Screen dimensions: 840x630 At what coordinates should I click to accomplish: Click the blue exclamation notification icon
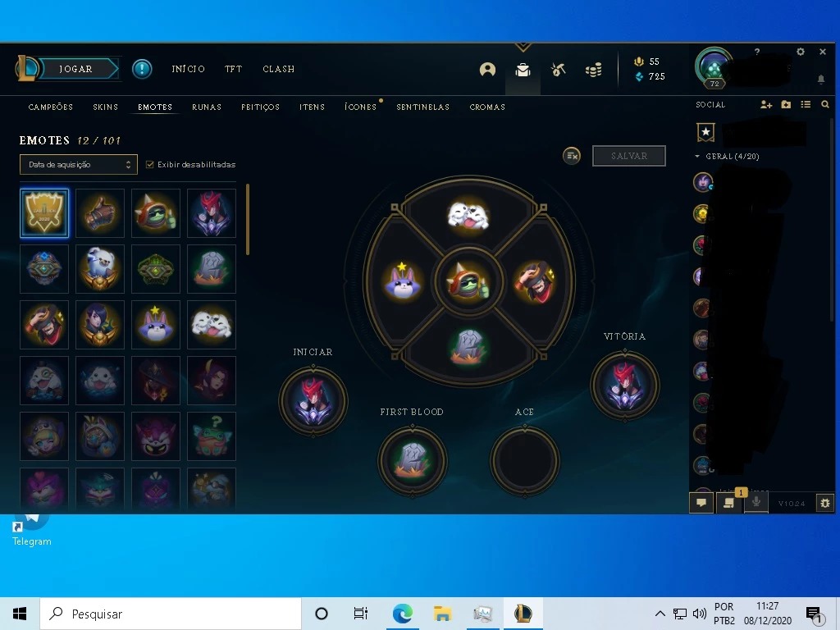[142, 69]
